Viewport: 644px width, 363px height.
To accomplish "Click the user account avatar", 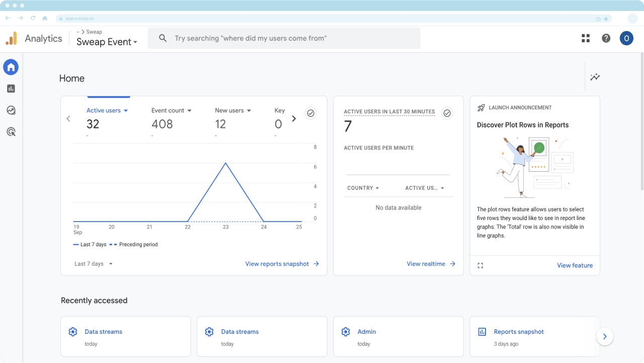I will coord(626,38).
